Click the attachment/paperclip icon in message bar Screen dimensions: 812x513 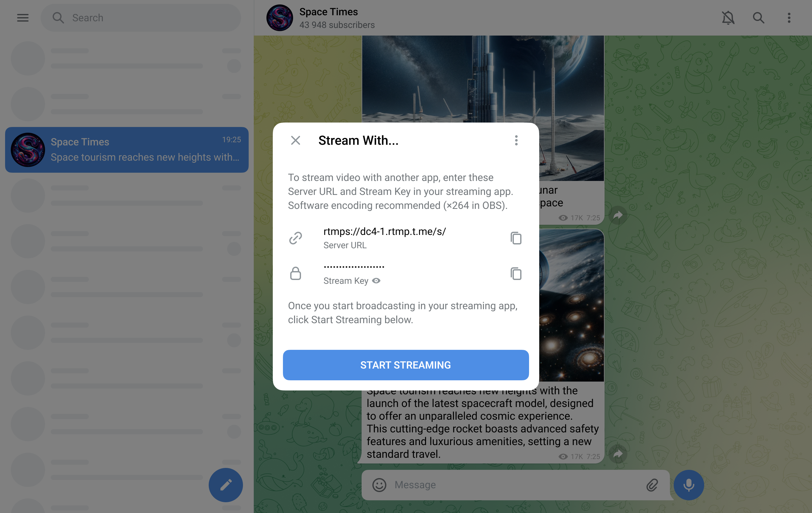(x=654, y=485)
